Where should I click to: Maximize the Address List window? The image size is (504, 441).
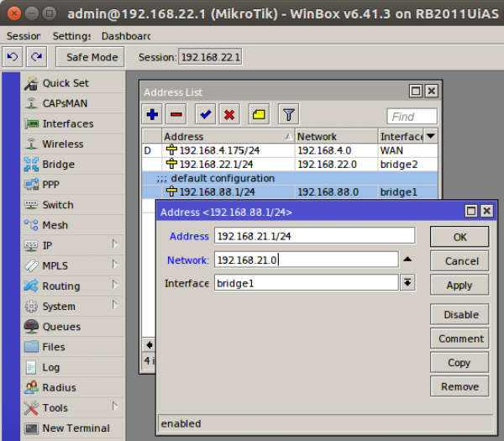tap(416, 91)
